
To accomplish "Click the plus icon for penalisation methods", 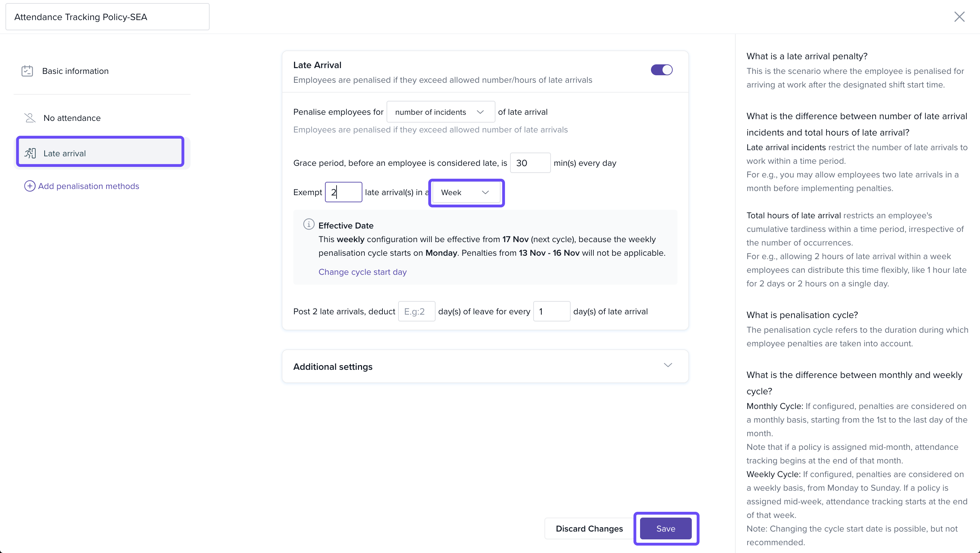I will pos(30,186).
